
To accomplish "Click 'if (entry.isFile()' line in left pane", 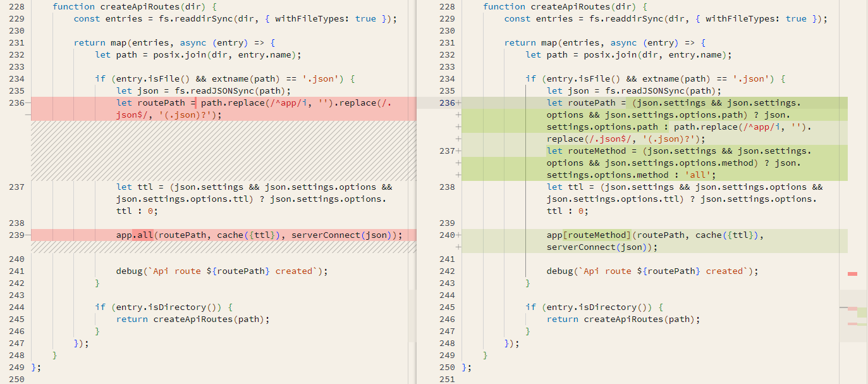I will click(x=225, y=78).
